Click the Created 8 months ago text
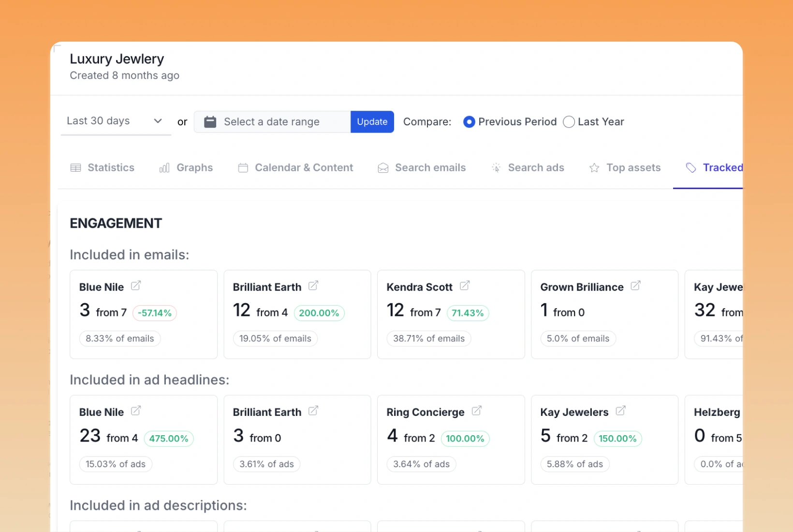The width and height of the screenshot is (793, 532). tap(125, 75)
